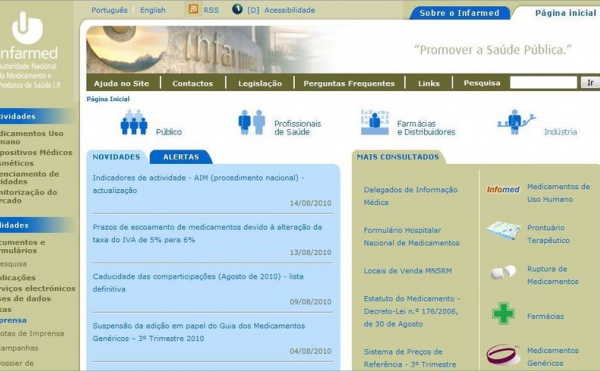Click the Página Inicial breadcrumb

[108, 99]
